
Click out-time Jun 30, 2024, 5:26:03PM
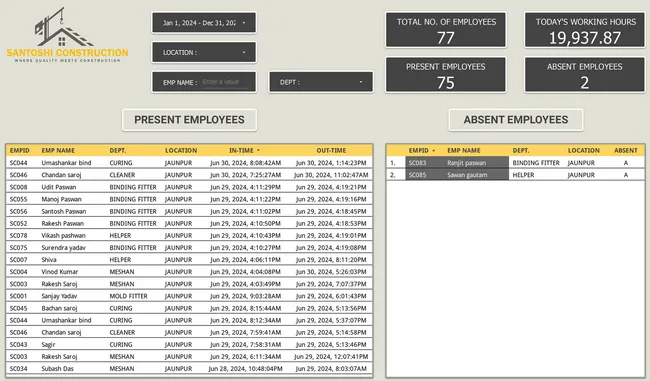pyautogui.click(x=331, y=272)
